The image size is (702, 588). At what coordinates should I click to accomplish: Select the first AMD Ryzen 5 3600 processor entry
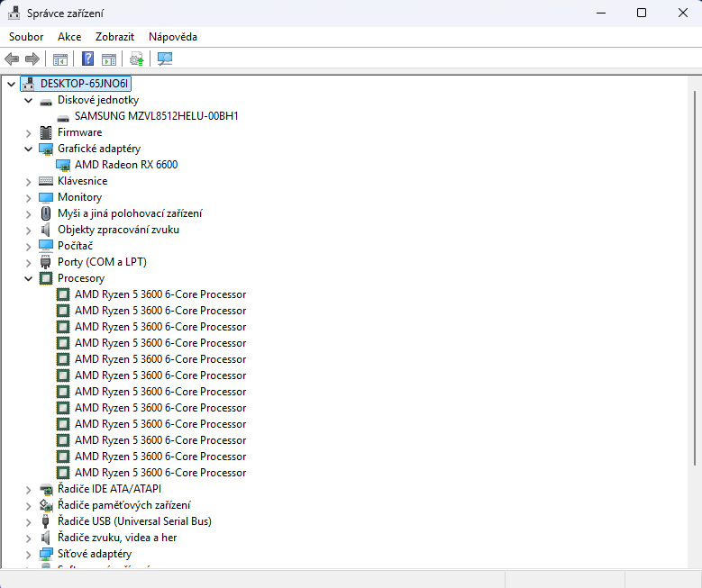pos(160,294)
